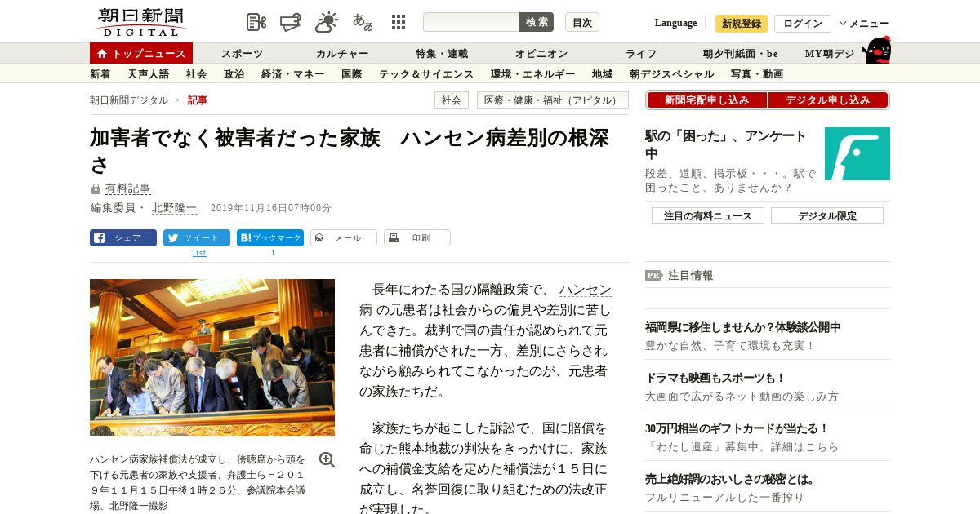
Task: Open 地域 in the sub navigation
Action: [x=603, y=74]
